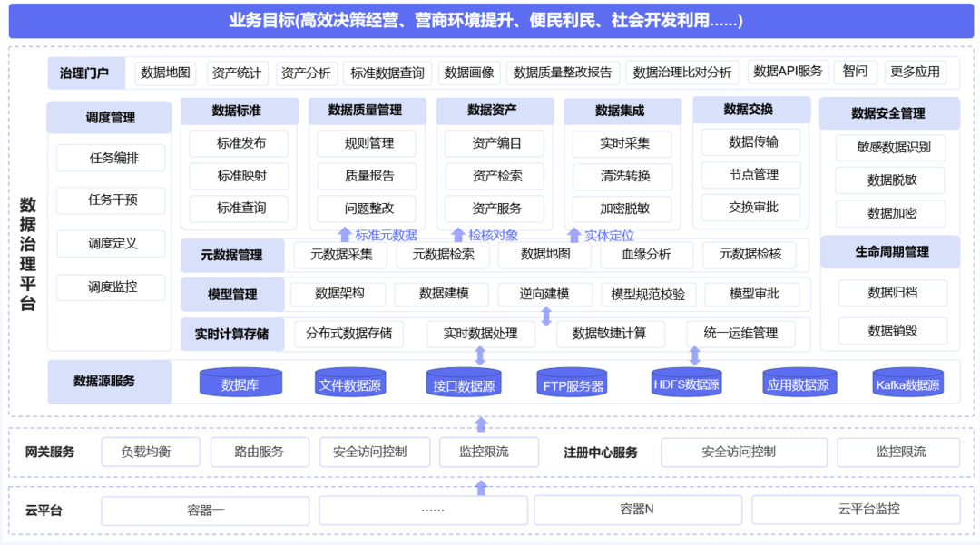Image resolution: width=980 pixels, height=545 pixels.
Task: Open 资产统计 in the portal row
Action: pos(237,73)
